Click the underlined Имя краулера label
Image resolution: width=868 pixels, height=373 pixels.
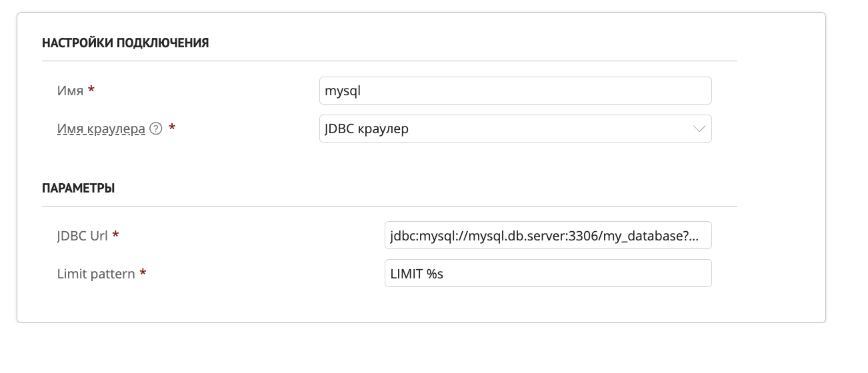tap(101, 129)
